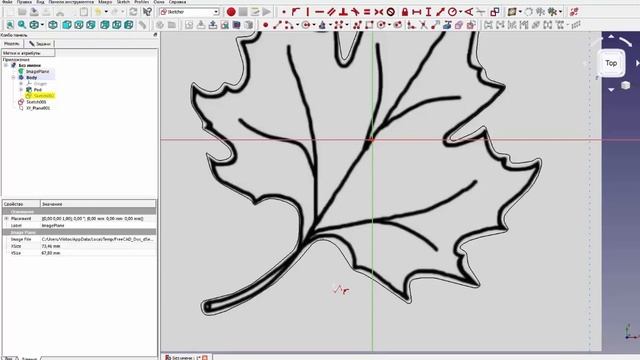This screenshot has height=360, width=640.
Task: Click the Top face of navigation cube
Action: click(x=611, y=63)
